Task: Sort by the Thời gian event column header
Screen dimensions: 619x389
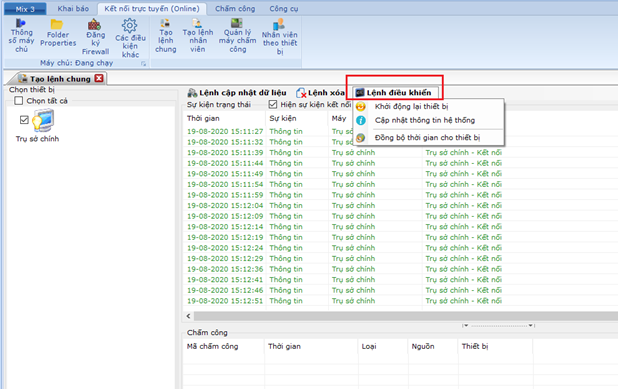Action: [x=224, y=118]
